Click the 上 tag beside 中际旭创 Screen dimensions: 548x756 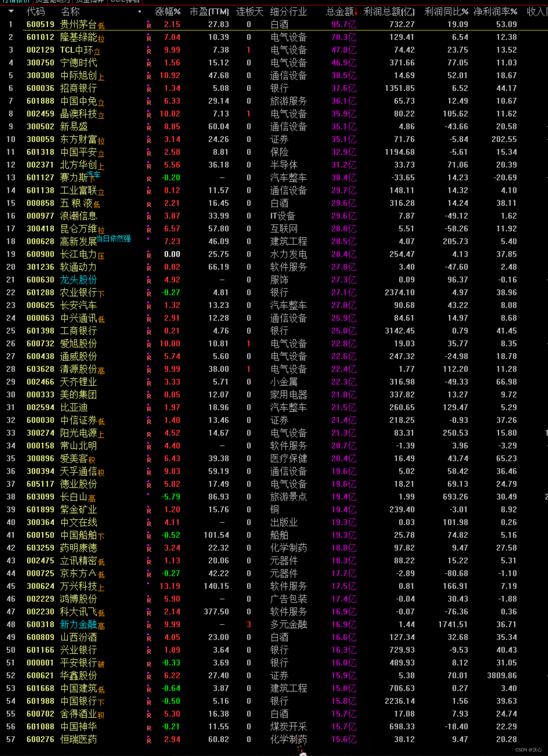[x=101, y=77]
